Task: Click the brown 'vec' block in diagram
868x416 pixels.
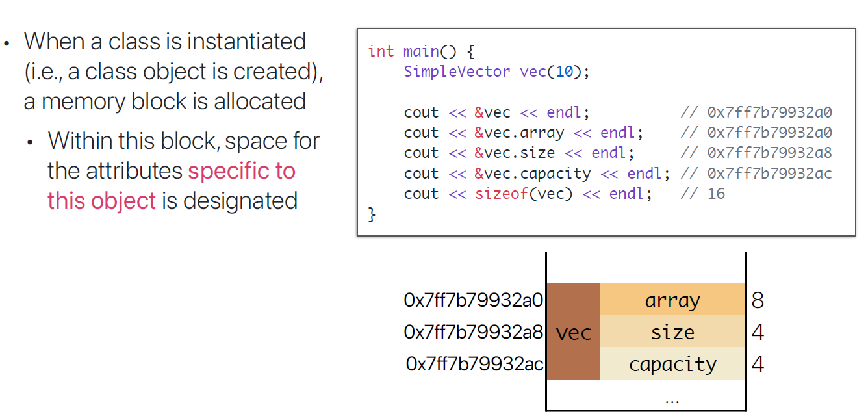Action: tap(573, 332)
